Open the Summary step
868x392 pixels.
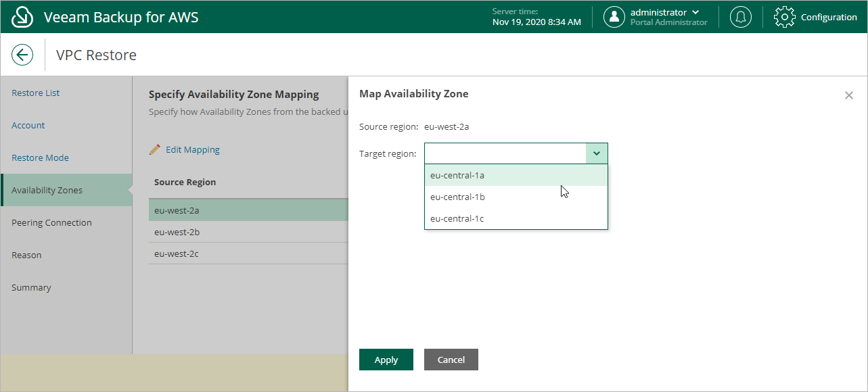pyautogui.click(x=31, y=287)
